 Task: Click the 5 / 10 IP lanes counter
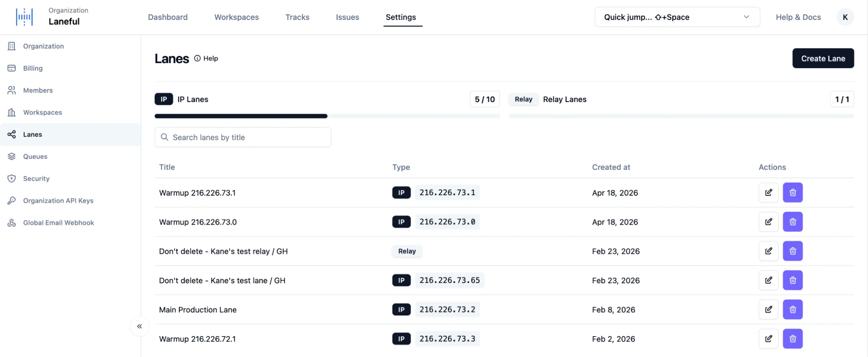485,99
